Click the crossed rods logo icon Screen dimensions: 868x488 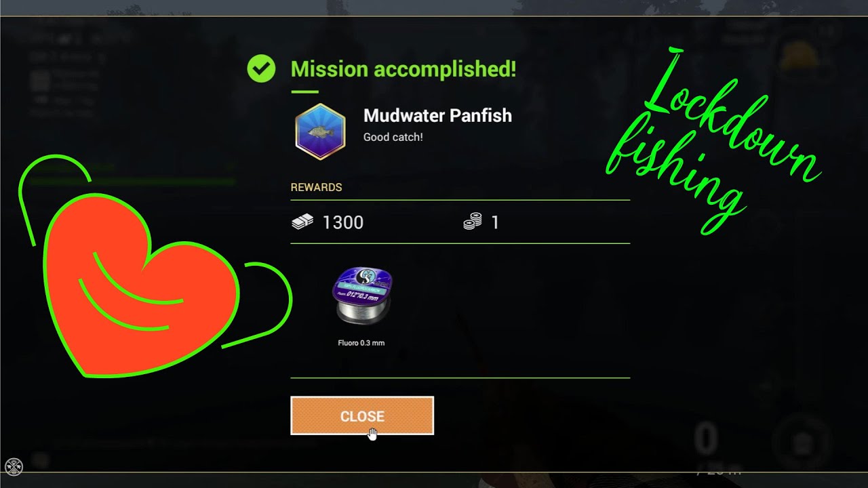pyautogui.click(x=14, y=466)
